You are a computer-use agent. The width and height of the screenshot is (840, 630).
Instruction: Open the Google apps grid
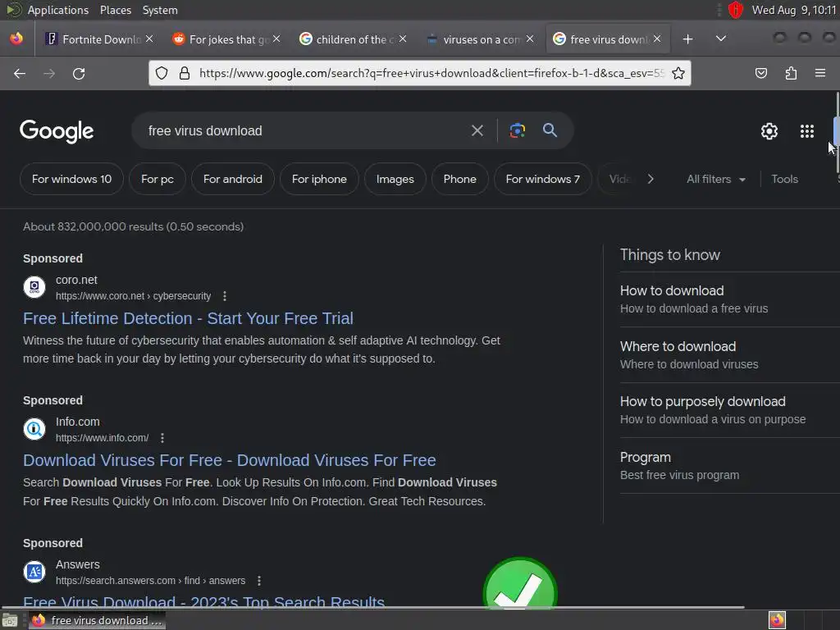(x=807, y=131)
